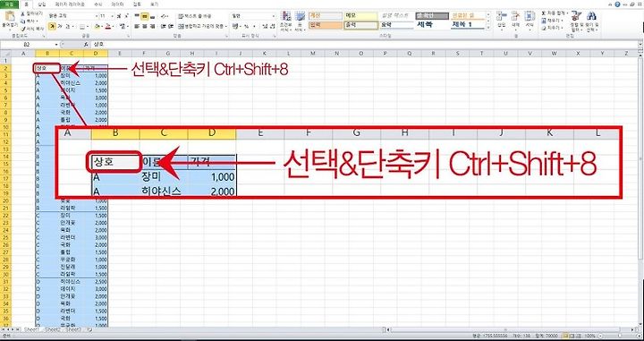The image size is (644, 341).
Task: Select Middle Align icon
Action: 144,16
